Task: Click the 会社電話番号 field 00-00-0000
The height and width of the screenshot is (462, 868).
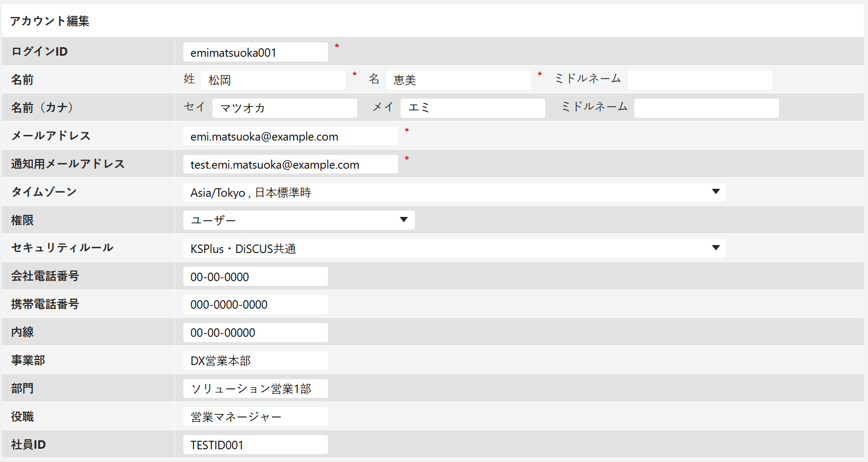Action: pyautogui.click(x=255, y=276)
